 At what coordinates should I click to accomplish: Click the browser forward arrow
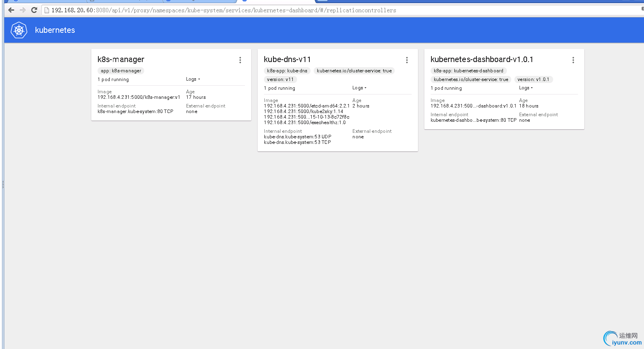click(23, 10)
